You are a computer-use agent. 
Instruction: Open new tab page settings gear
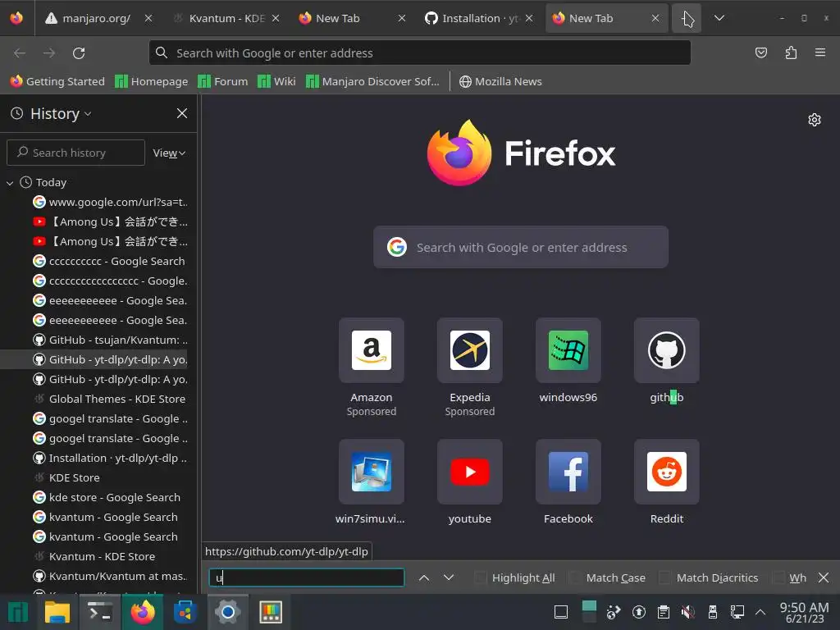click(x=815, y=120)
